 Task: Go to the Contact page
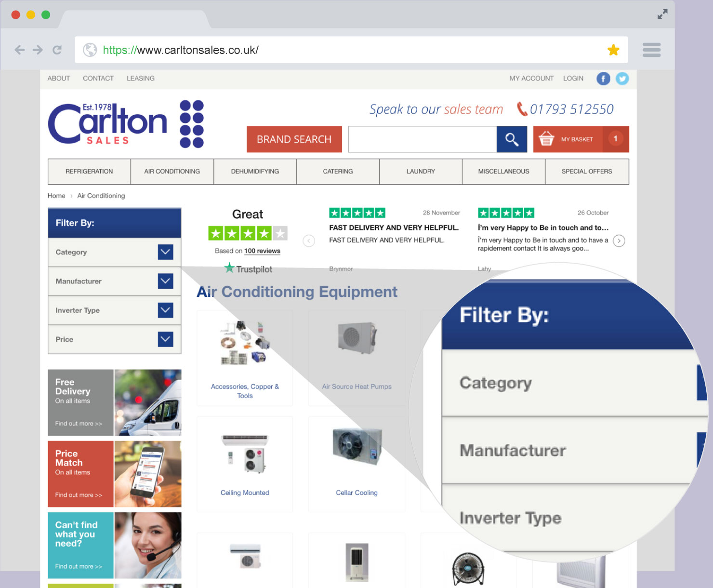98,79
